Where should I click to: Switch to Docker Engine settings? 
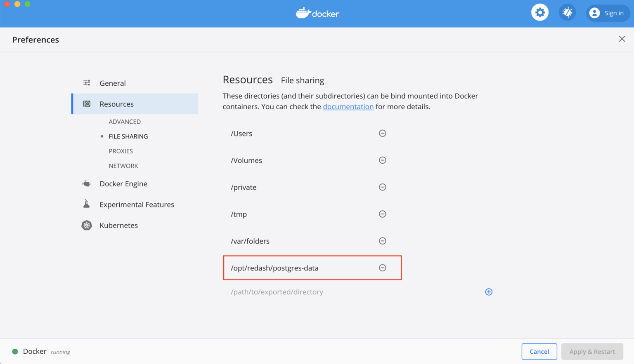point(123,184)
